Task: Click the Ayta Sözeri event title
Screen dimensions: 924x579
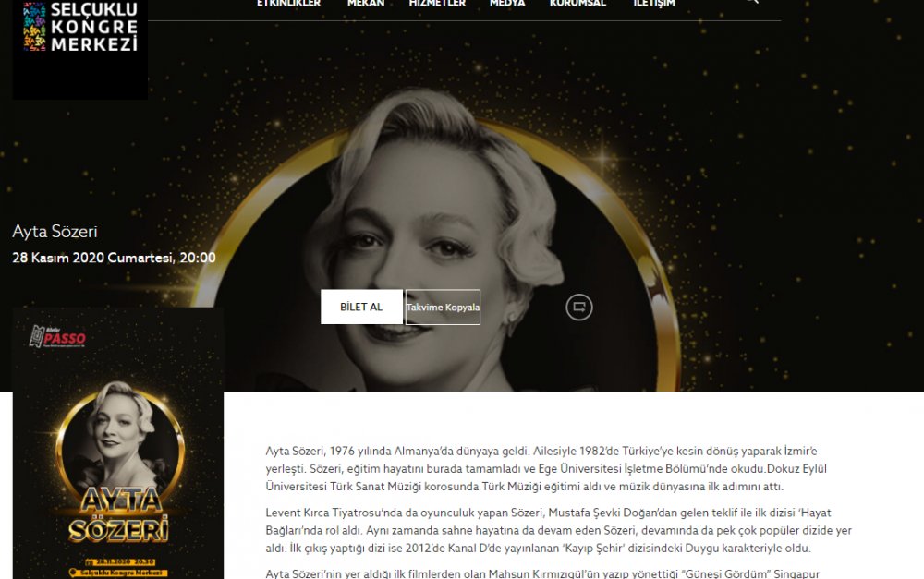Action: tap(55, 232)
